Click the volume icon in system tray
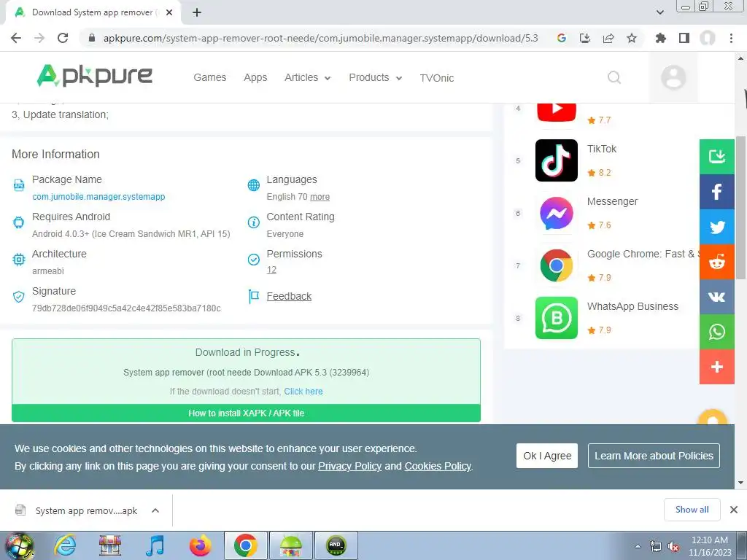This screenshot has height=560, width=747. 673,546
